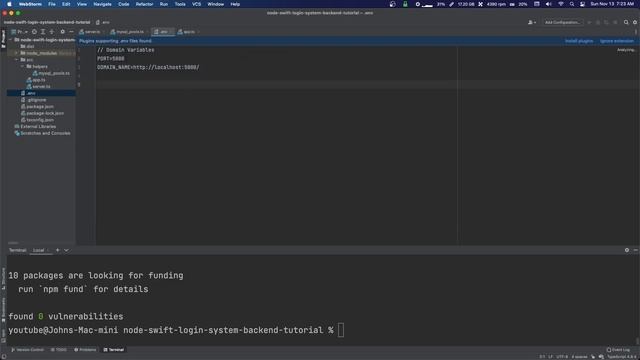This screenshot has width=640, height=360.
Task: Open the Event Log
Action: point(618,350)
